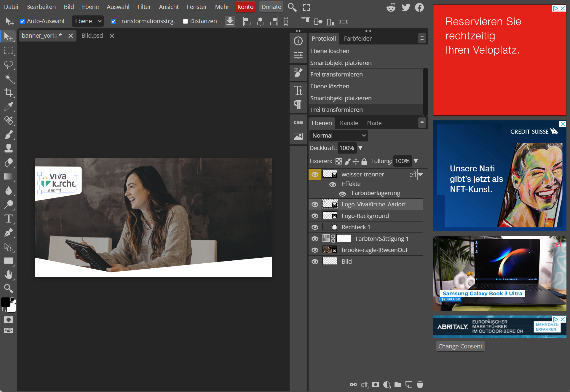This screenshot has height=392, width=570.
Task: Select the Hand tool
Action: coord(9,275)
